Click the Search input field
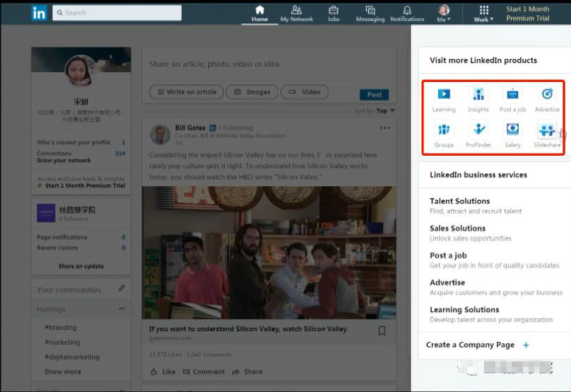This screenshot has height=392, width=571. (x=117, y=13)
